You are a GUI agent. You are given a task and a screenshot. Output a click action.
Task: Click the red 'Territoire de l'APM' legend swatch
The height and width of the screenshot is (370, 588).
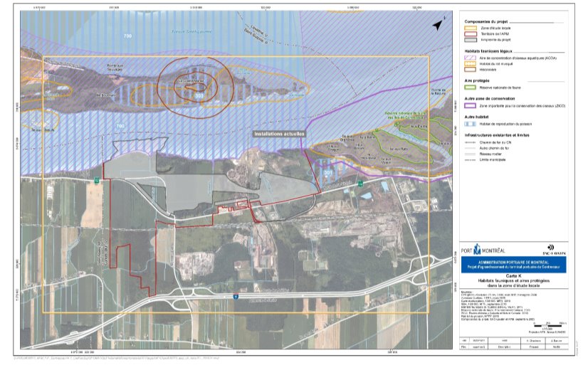[x=471, y=33]
